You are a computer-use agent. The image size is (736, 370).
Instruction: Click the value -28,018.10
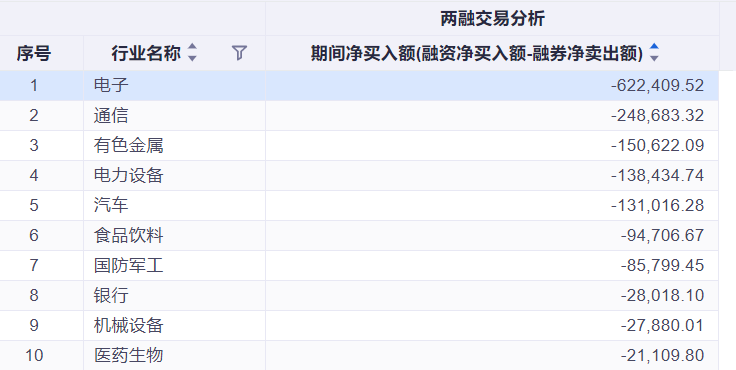tap(662, 295)
